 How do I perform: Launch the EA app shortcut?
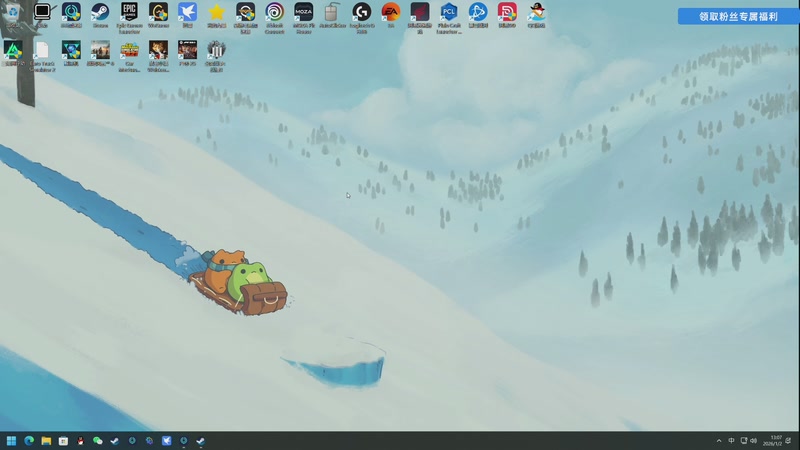point(391,14)
